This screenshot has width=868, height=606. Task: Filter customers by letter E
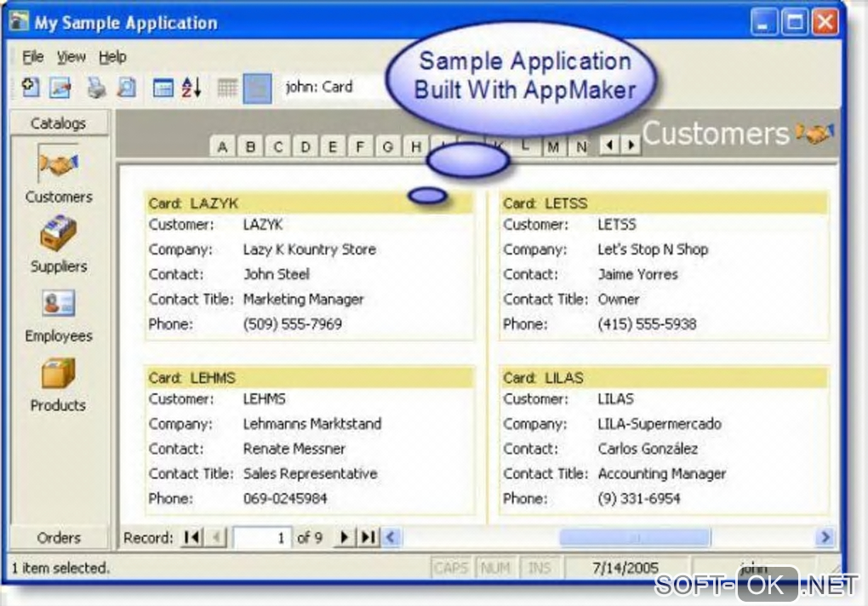click(333, 146)
